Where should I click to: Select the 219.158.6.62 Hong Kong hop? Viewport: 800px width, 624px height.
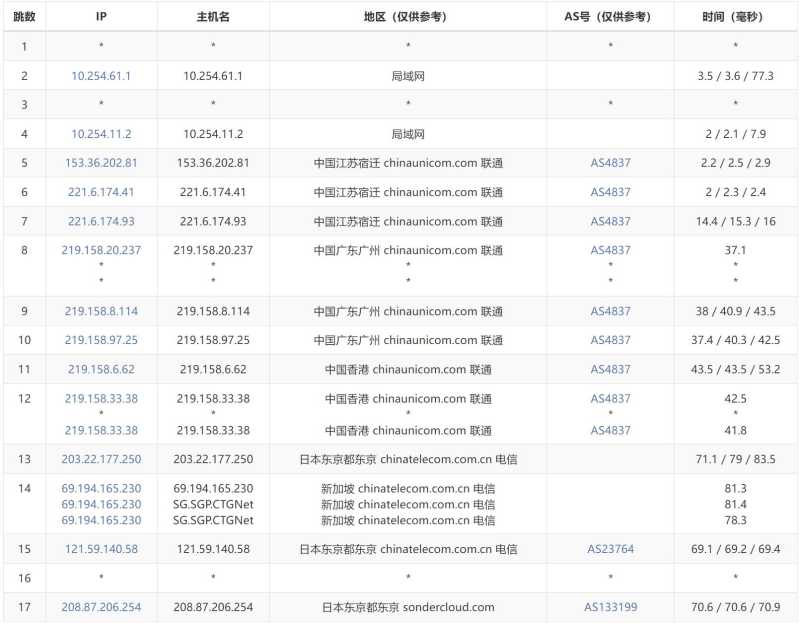point(100,370)
